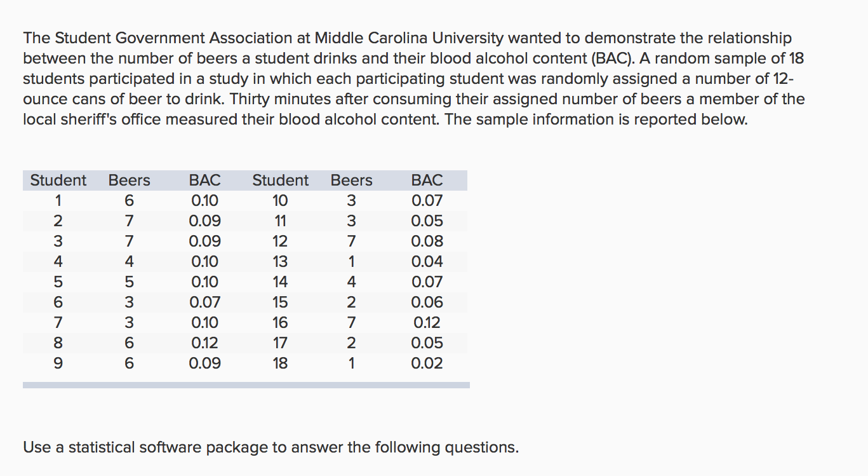
Task: Select student number 9 in the table
Action: click(x=58, y=364)
